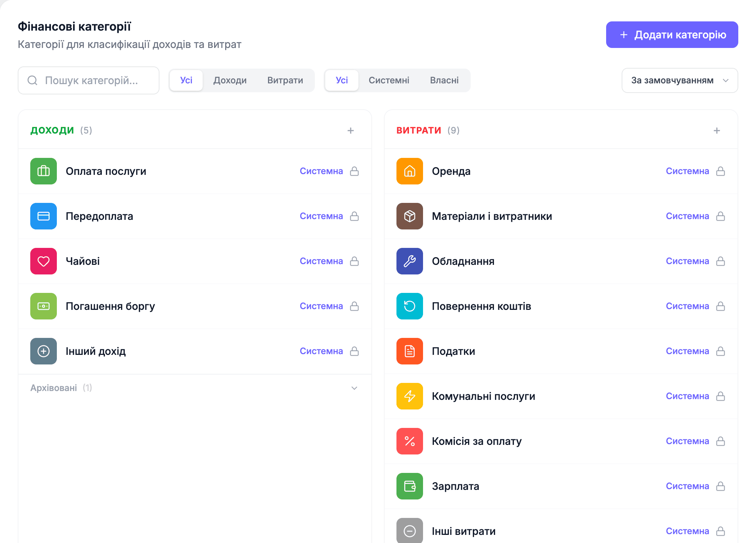
Task: Show only Власні categories
Action: tap(444, 80)
